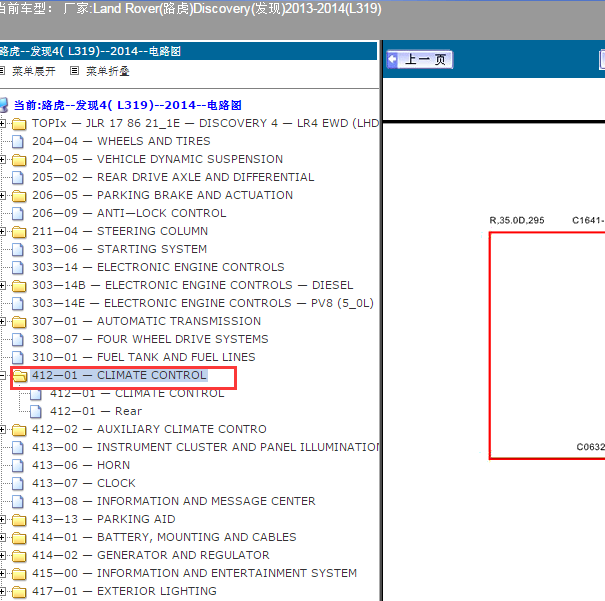The height and width of the screenshot is (601, 605).
Task: Click 菜单折叠 to collapse all menus
Action: click(x=107, y=71)
